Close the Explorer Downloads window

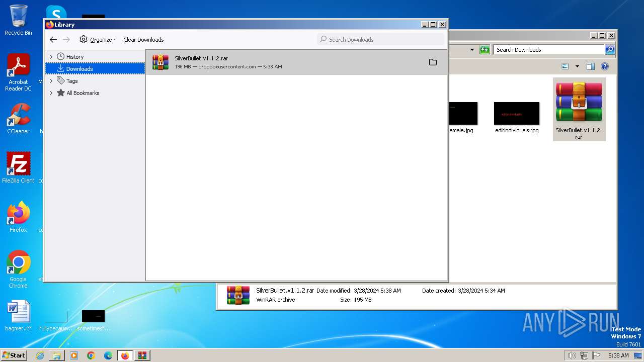[x=611, y=36]
